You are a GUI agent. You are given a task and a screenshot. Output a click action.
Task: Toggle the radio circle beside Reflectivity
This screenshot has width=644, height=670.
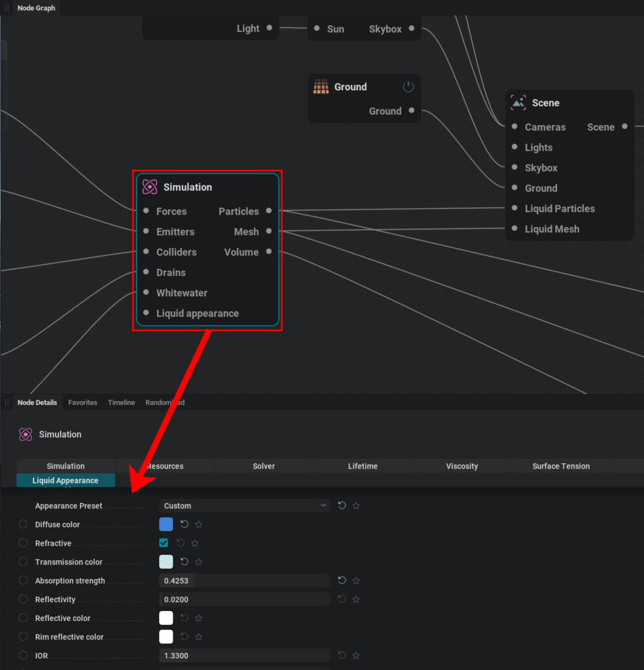[x=23, y=599]
